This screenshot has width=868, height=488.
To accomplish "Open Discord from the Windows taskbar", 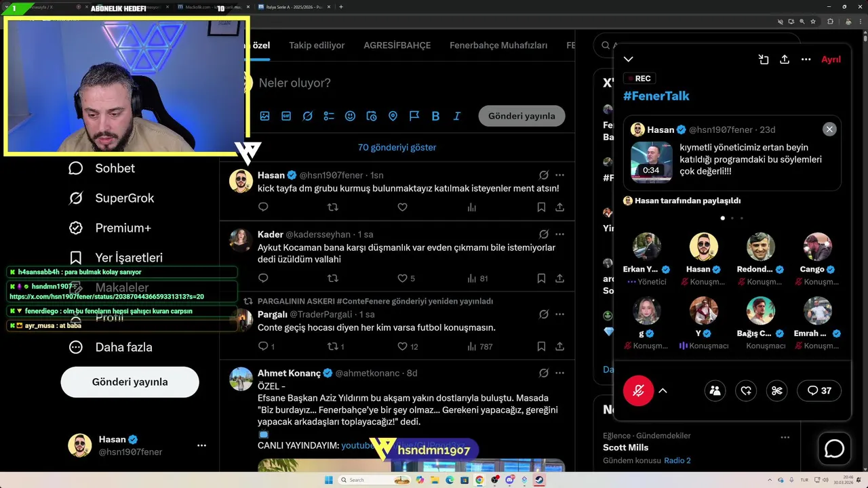I will point(509,480).
